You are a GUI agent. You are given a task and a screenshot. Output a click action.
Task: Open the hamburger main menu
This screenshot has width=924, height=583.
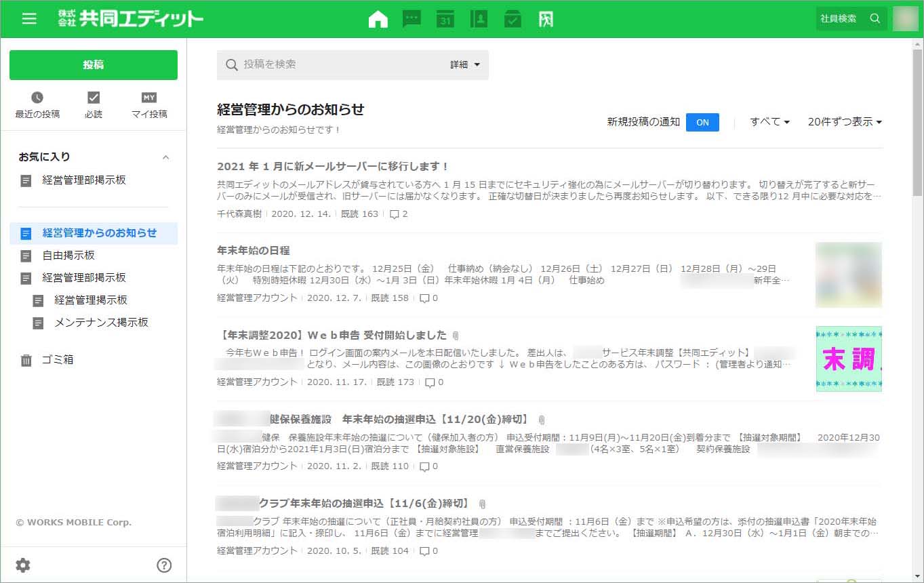pyautogui.click(x=29, y=19)
